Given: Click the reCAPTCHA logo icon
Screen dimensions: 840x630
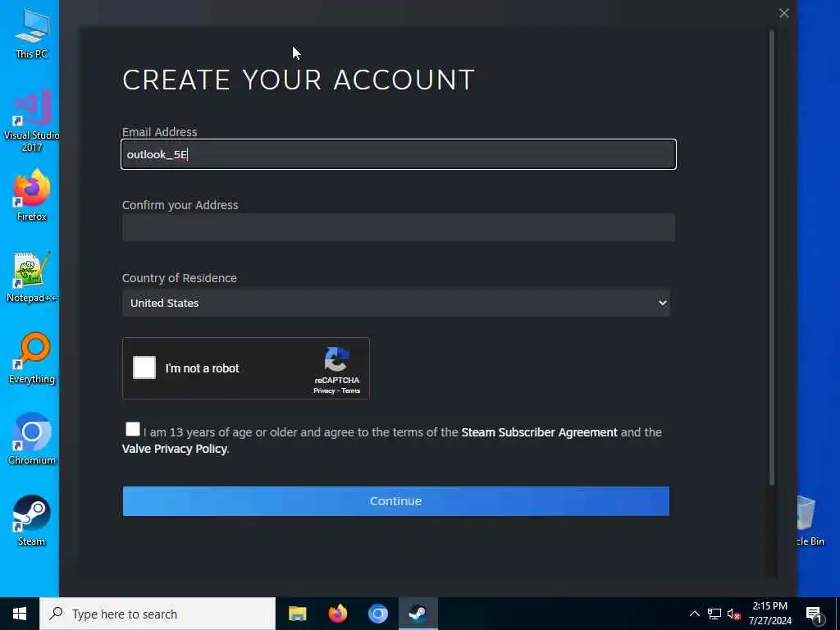Looking at the screenshot, I should click(336, 359).
